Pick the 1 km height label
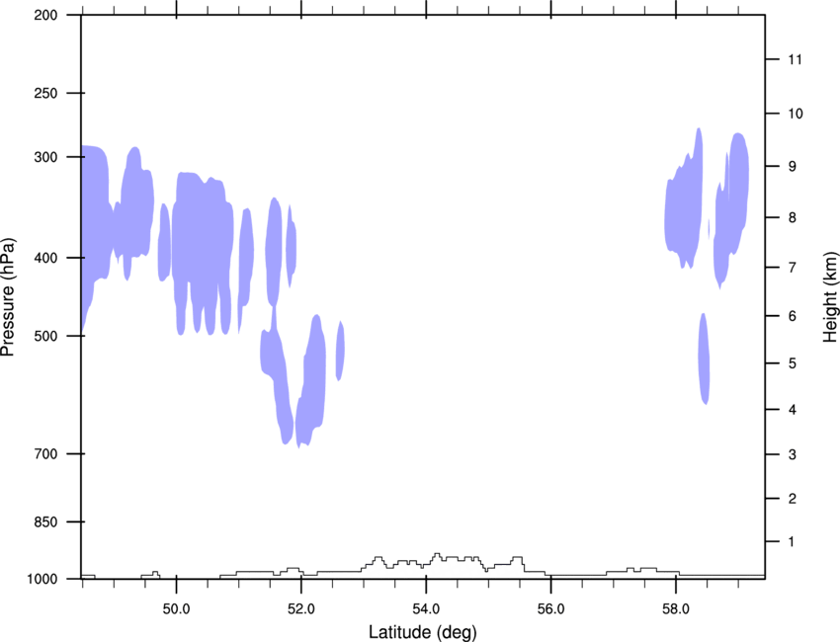Viewport: 840px width, 642px height. pyautogui.click(x=792, y=542)
